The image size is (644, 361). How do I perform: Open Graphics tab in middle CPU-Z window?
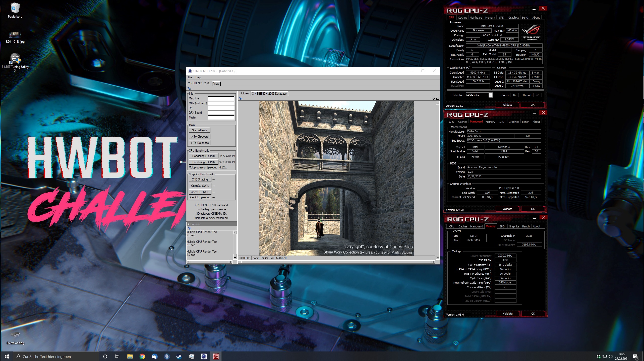point(514,122)
